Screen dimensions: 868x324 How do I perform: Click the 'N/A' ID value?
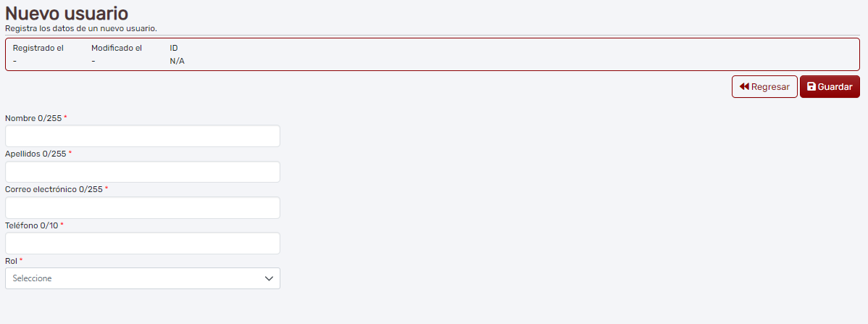177,61
